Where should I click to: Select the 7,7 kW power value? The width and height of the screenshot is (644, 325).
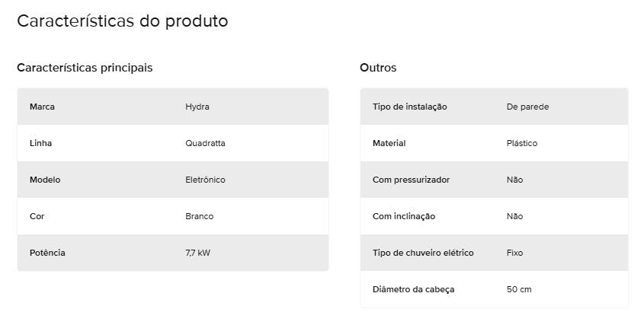point(197,253)
